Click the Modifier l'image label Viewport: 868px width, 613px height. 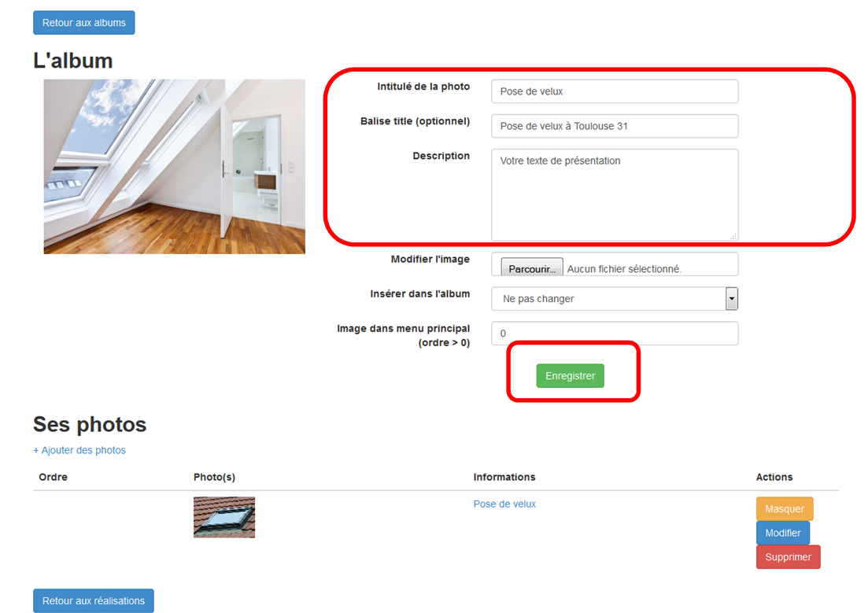click(x=430, y=259)
